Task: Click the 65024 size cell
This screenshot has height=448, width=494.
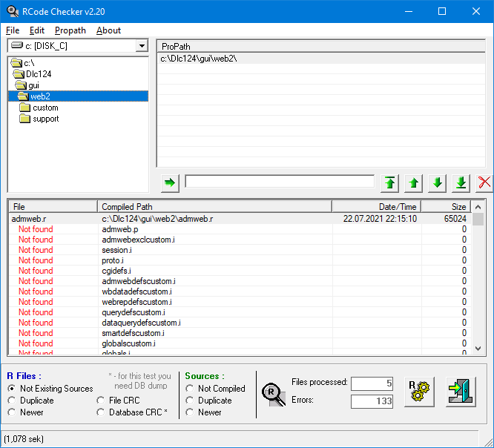Action: coord(455,219)
